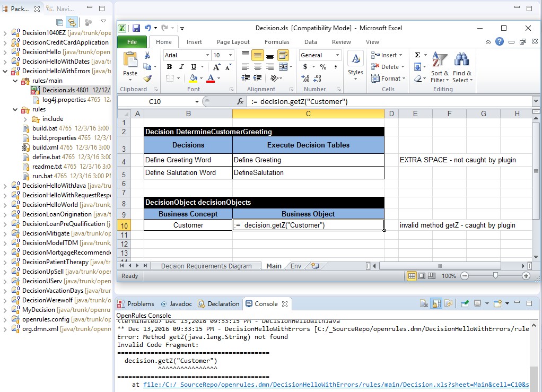This screenshot has height=392, width=542.
Task: Click the formula bar input
Action: (x=391, y=101)
